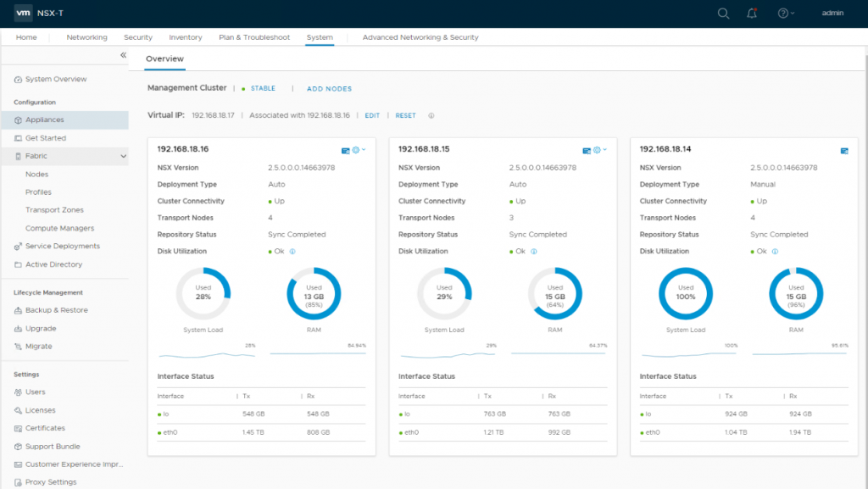
Task: Click the RAM usage donut chart for 192.168.18.14
Action: 796,294
